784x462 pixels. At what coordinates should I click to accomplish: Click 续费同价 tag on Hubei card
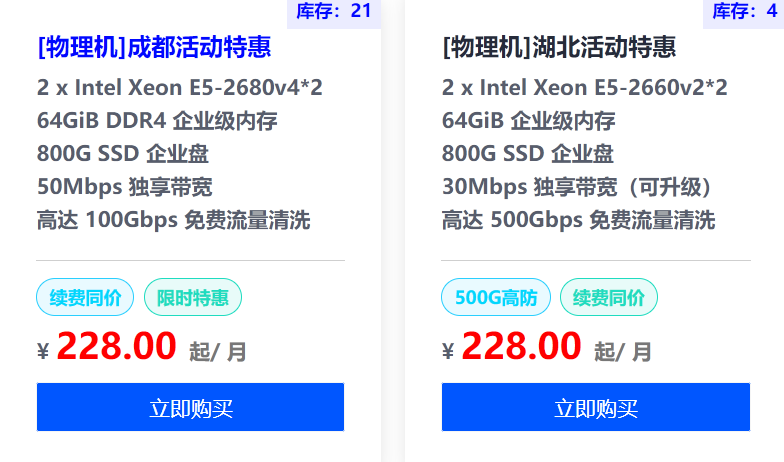(608, 297)
